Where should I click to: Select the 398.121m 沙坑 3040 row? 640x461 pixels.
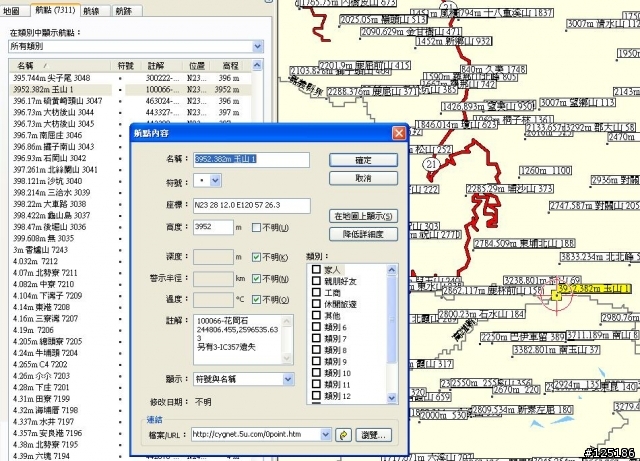[x=69, y=181]
